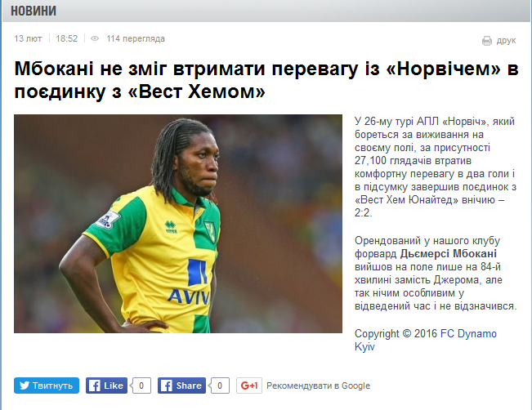
Task: Open the FC Dynamo Kyiv copyright link
Action: tap(426, 340)
